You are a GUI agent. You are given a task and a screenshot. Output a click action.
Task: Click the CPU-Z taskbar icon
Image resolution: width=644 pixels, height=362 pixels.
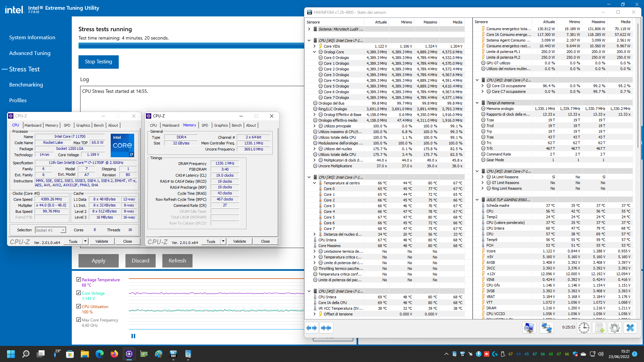129,354
